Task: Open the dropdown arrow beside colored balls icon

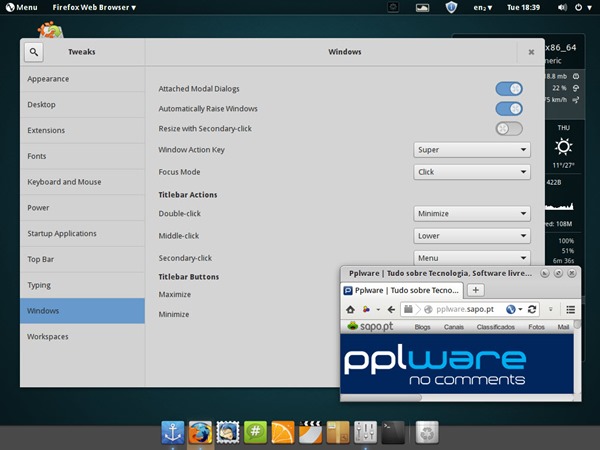Action: coord(378,310)
